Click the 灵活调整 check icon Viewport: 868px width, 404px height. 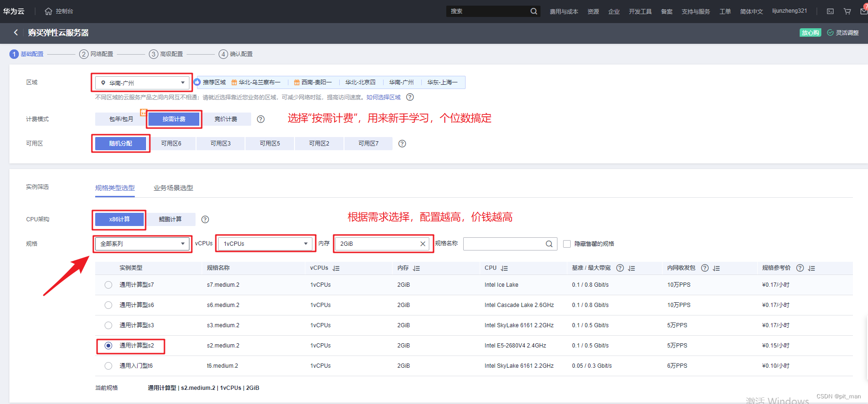pos(830,32)
